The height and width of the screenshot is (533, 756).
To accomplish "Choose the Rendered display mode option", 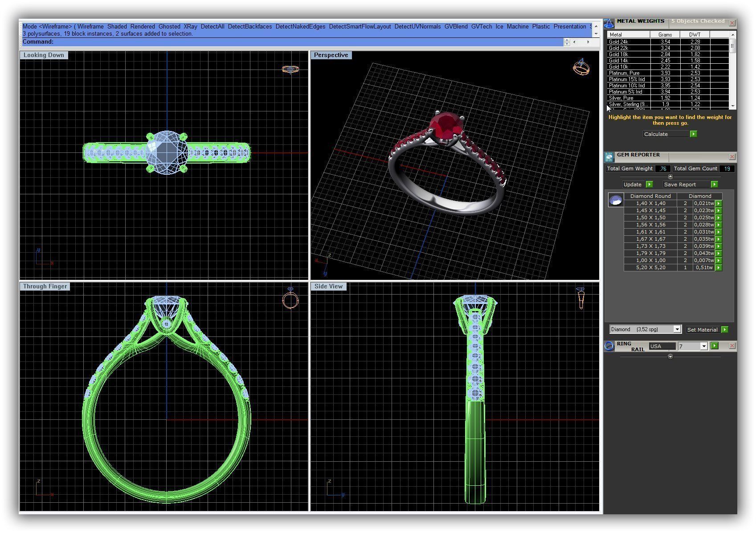I will click(x=143, y=27).
